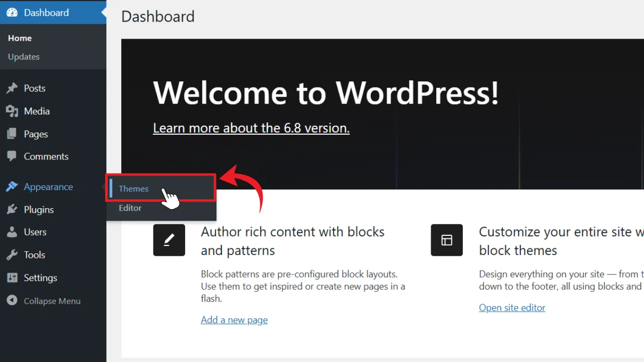Click the Pages stacked-sheets icon
The height and width of the screenshot is (362, 644).
click(12, 134)
